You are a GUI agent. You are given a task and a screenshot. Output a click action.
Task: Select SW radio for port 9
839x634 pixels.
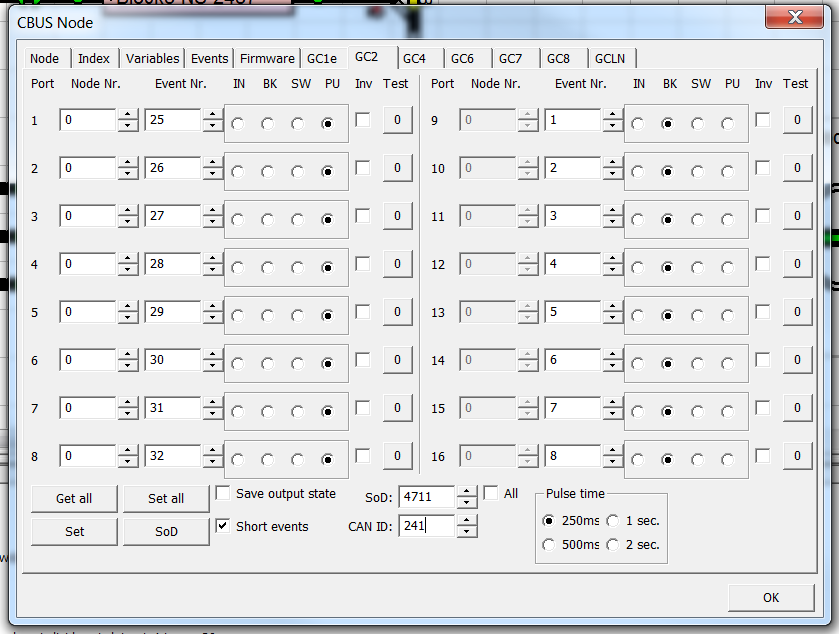point(698,124)
